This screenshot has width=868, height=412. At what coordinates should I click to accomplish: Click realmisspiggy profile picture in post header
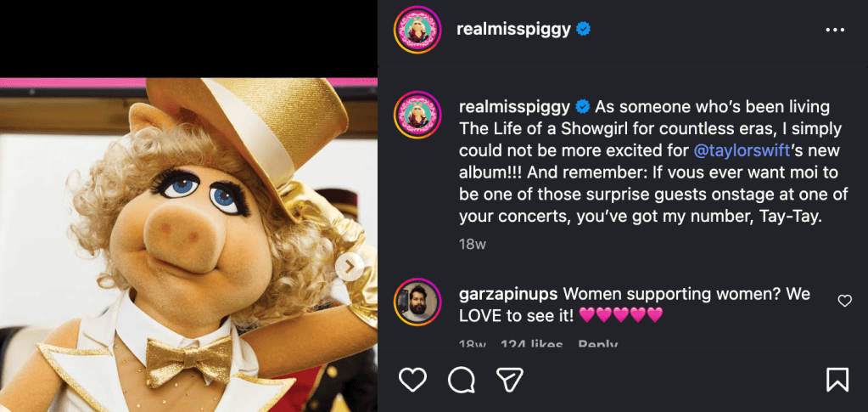(x=417, y=30)
